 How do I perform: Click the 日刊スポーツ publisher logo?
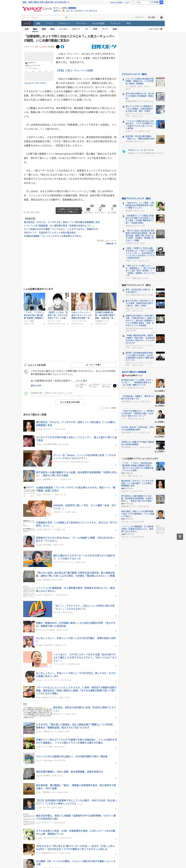coord(104,47)
